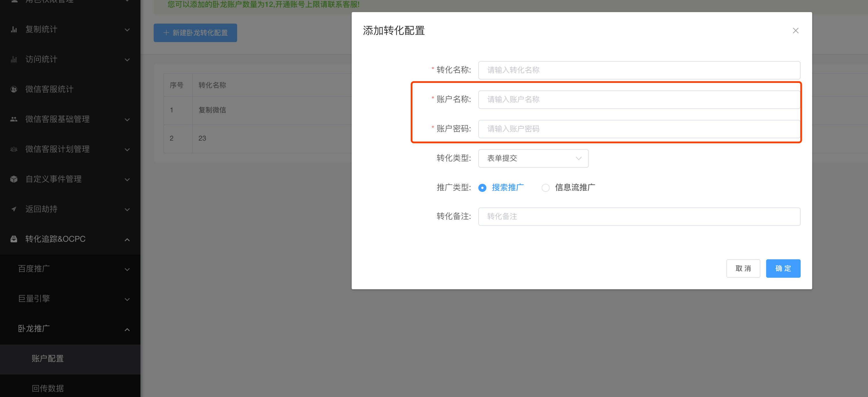Focus the 转化名称 input field

(x=639, y=70)
